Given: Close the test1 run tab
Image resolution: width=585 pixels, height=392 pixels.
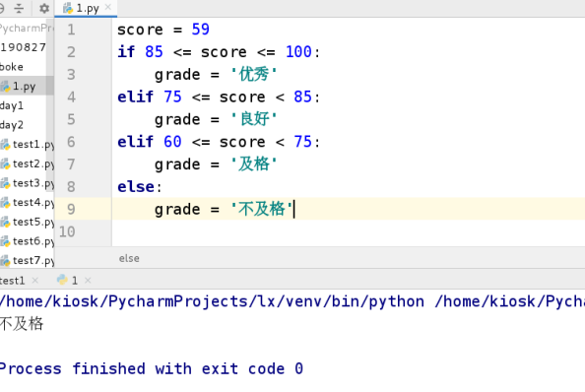Looking at the screenshot, I should pos(35,280).
